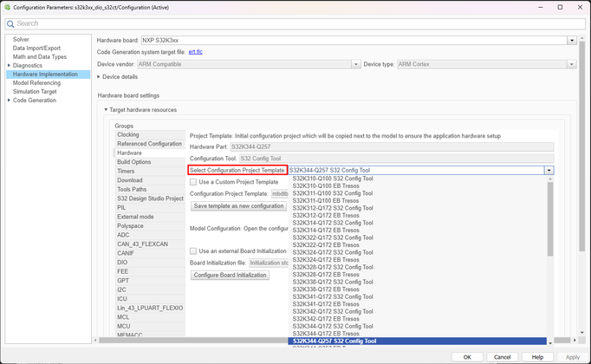Select the Timers group
This screenshot has height=364, width=591.
click(x=150, y=171)
